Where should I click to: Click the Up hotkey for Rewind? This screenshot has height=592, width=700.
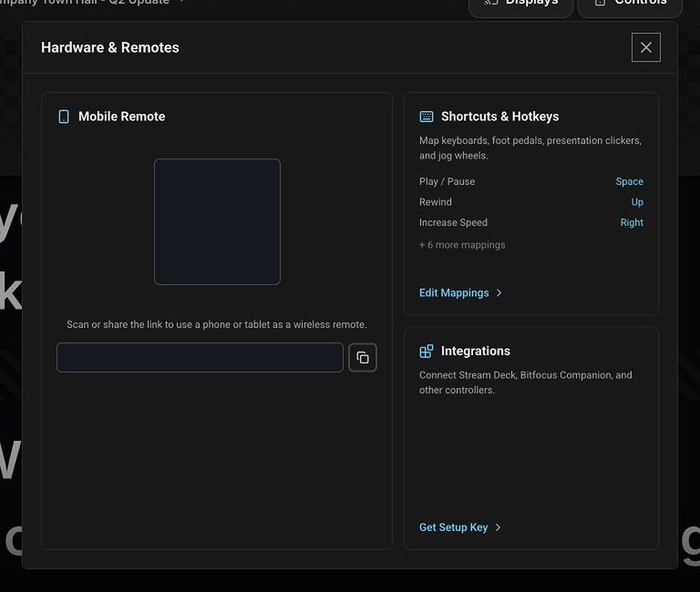coord(637,202)
